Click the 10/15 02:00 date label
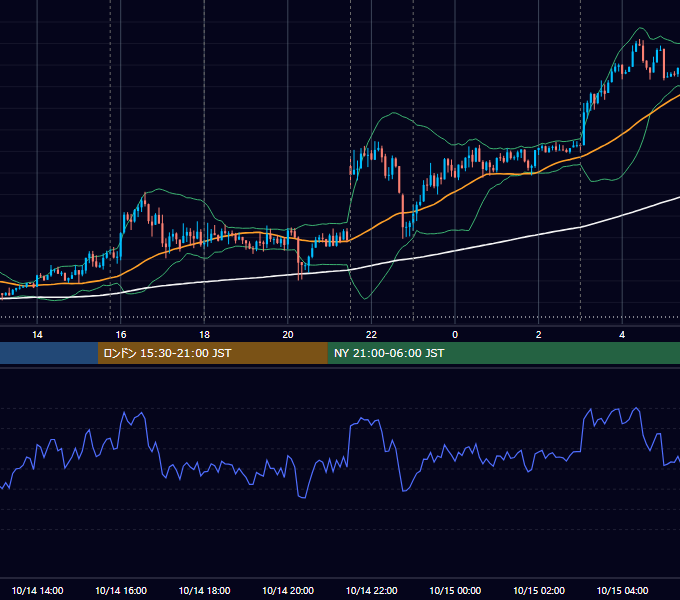Viewport: 680px width, 600px height. [539, 590]
